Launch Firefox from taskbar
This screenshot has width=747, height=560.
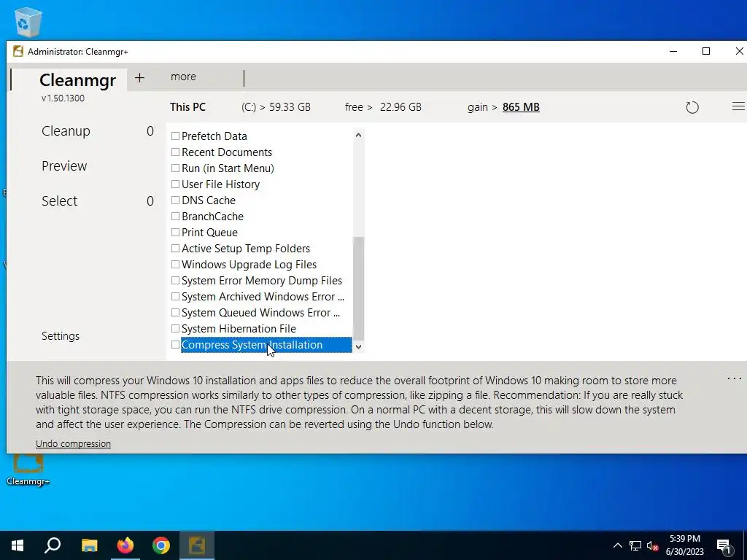(x=125, y=545)
